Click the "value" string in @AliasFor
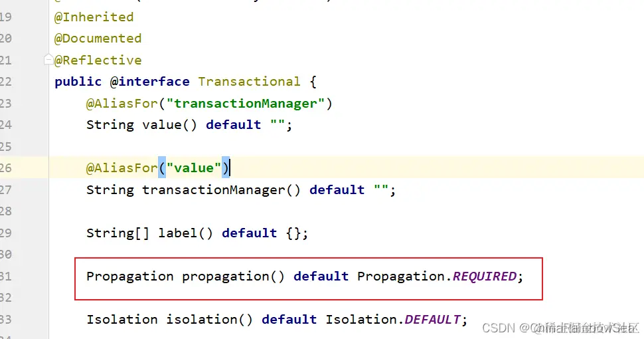 pyautogui.click(x=194, y=168)
